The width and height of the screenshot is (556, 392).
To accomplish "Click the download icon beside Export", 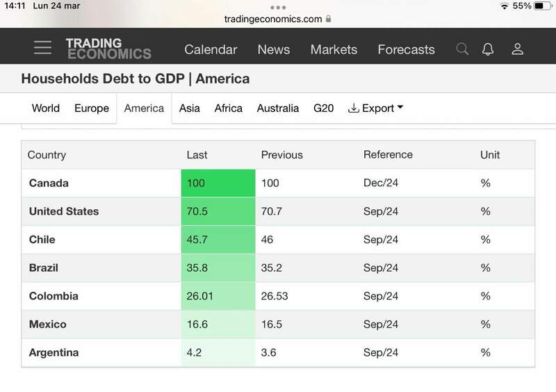I will point(353,108).
